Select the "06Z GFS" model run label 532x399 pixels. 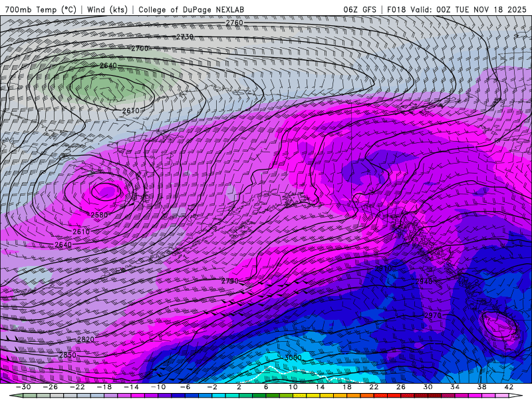(360, 9)
